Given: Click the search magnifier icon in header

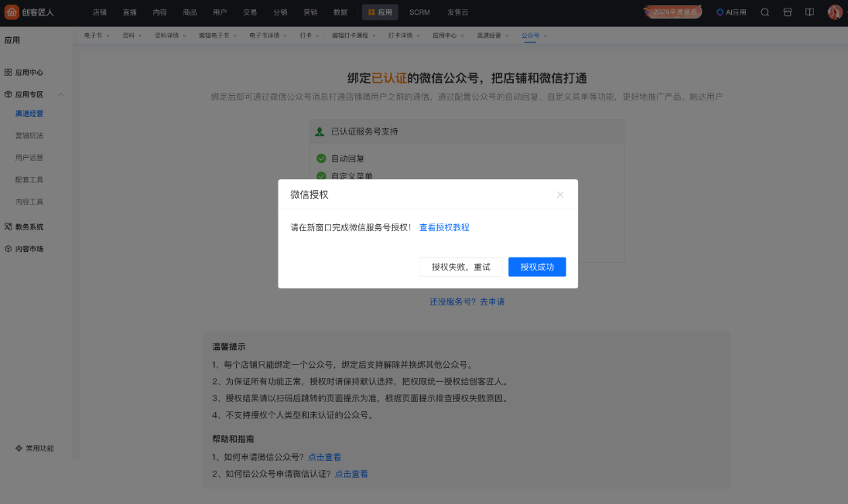Looking at the screenshot, I should coord(765,12).
